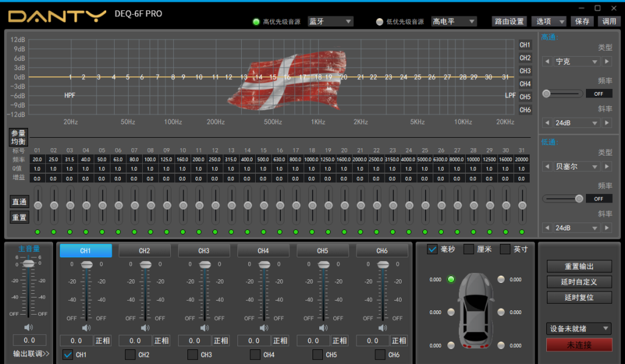This screenshot has height=364, width=625.
Task: Mute CH3 with its speaker icon
Action: 204,328
